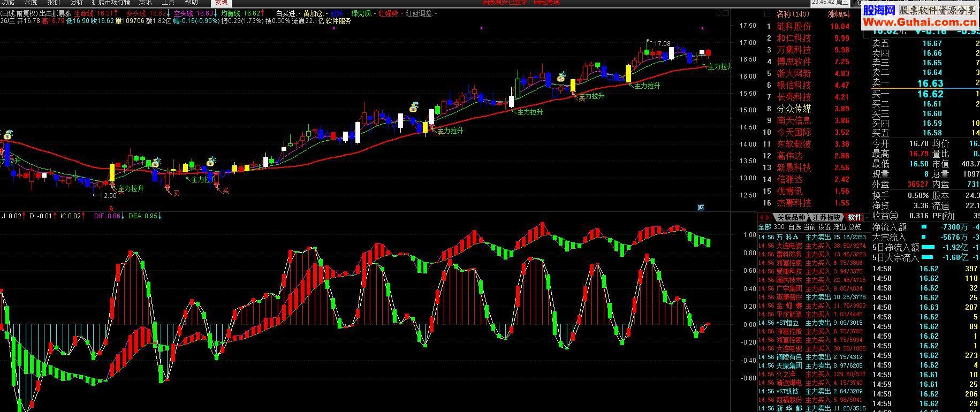Screen dimensions: 980x412
Task: Click the 净流入额 bar indicator
Action: pyautogui.click(x=923, y=227)
